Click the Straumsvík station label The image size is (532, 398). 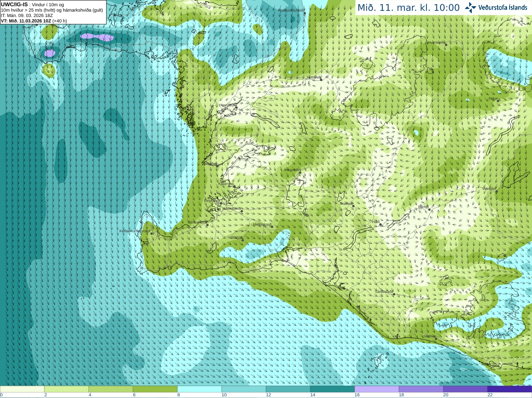197,223
